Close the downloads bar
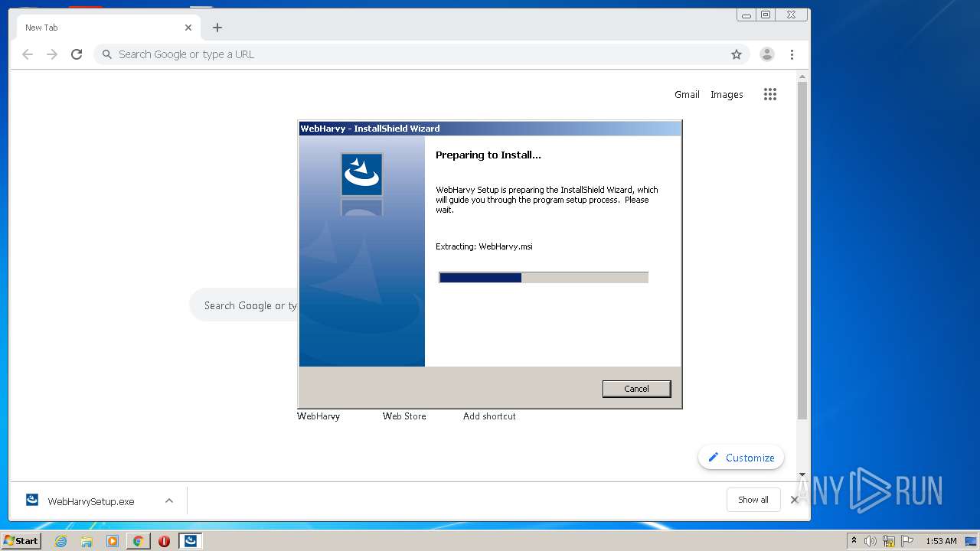This screenshot has width=980, height=551. click(795, 500)
